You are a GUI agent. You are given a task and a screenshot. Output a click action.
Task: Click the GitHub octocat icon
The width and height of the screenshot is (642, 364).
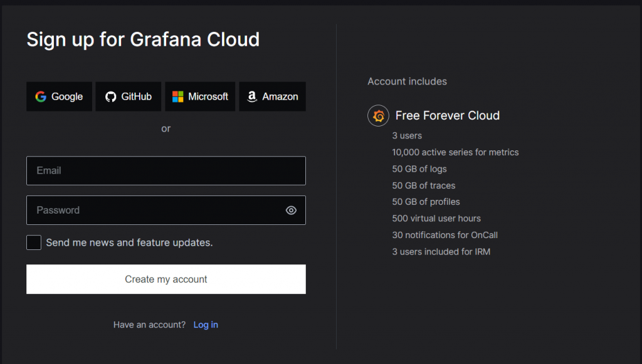[111, 96]
